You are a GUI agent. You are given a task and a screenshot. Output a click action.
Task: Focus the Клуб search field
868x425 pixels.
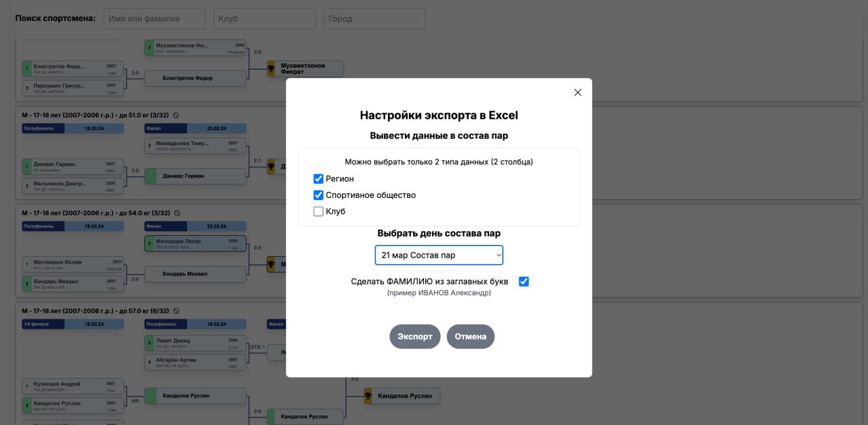pos(264,19)
